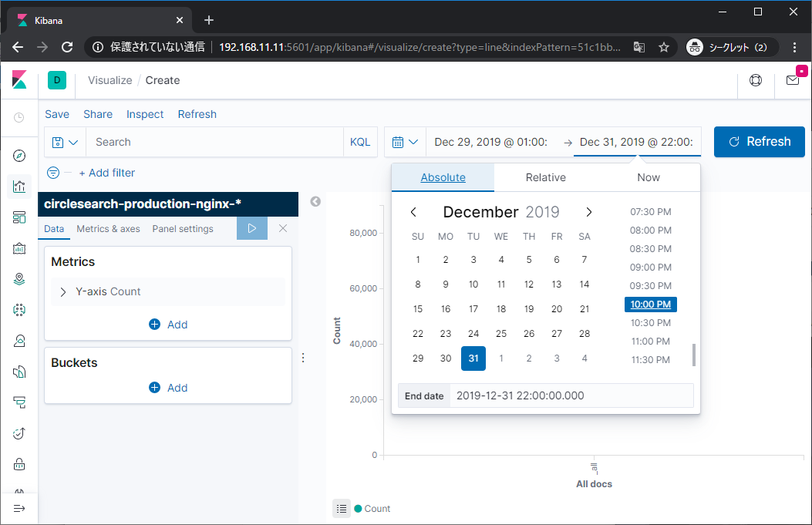Expand the Y-axis Count metric

tap(63, 291)
